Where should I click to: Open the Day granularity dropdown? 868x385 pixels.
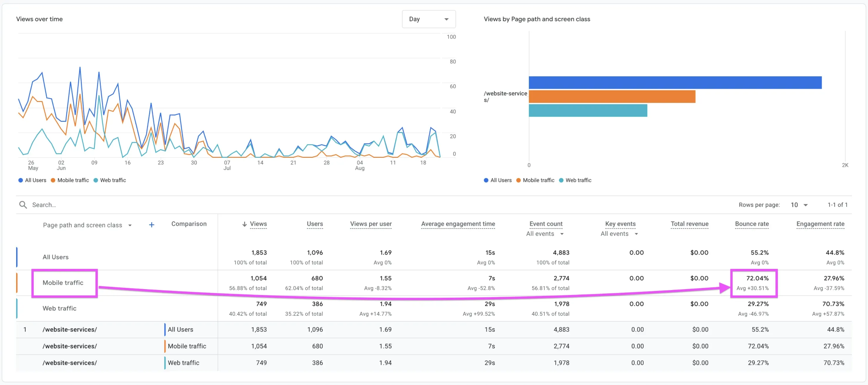tap(429, 19)
